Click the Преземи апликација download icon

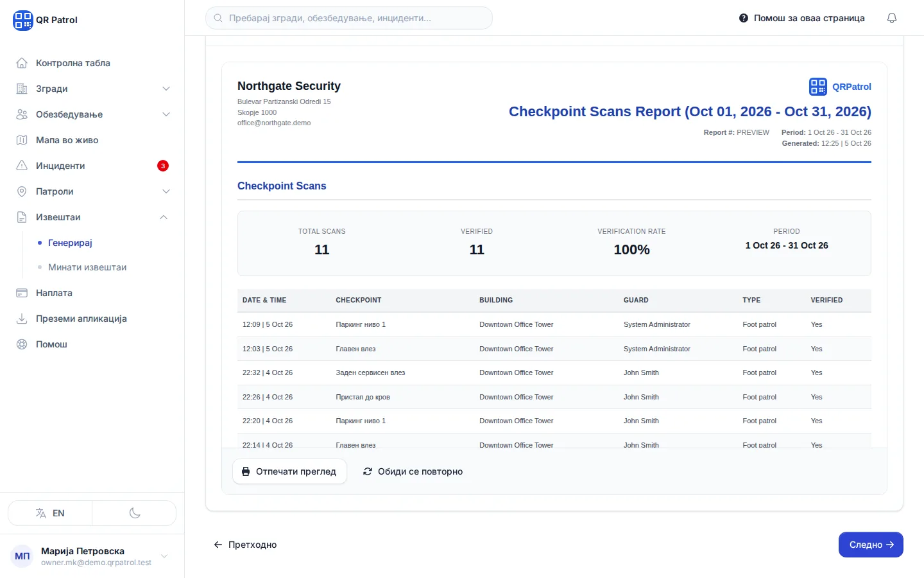pos(22,319)
